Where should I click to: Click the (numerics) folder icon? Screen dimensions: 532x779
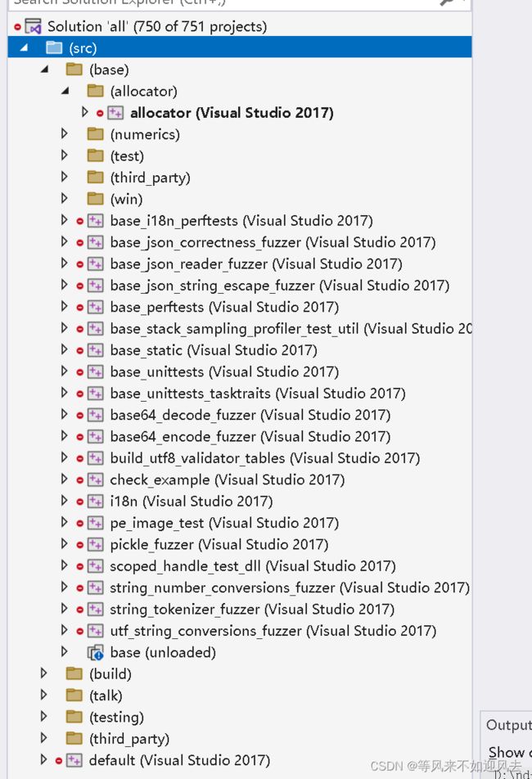point(95,134)
